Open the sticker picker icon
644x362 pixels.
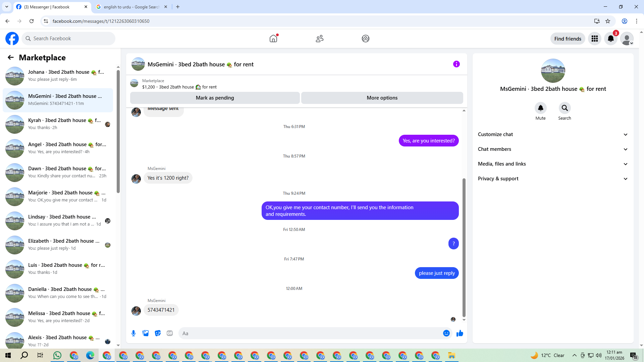coord(158,333)
